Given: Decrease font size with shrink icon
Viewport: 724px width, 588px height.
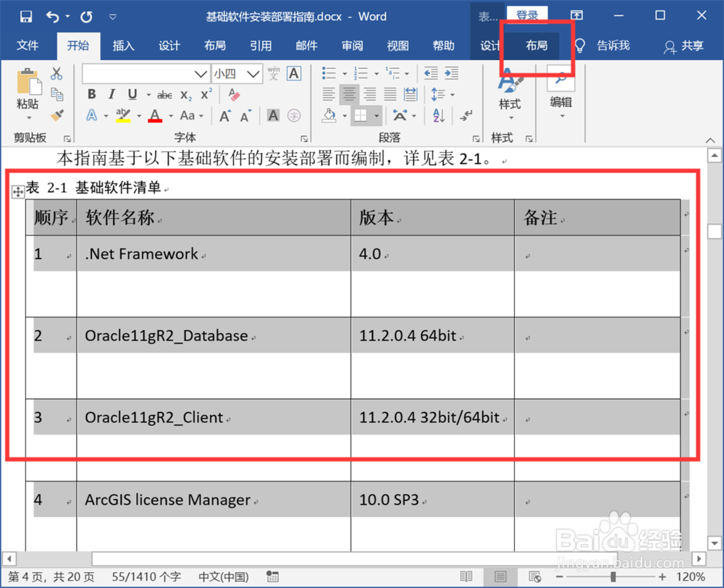Looking at the screenshot, I should point(245,115).
